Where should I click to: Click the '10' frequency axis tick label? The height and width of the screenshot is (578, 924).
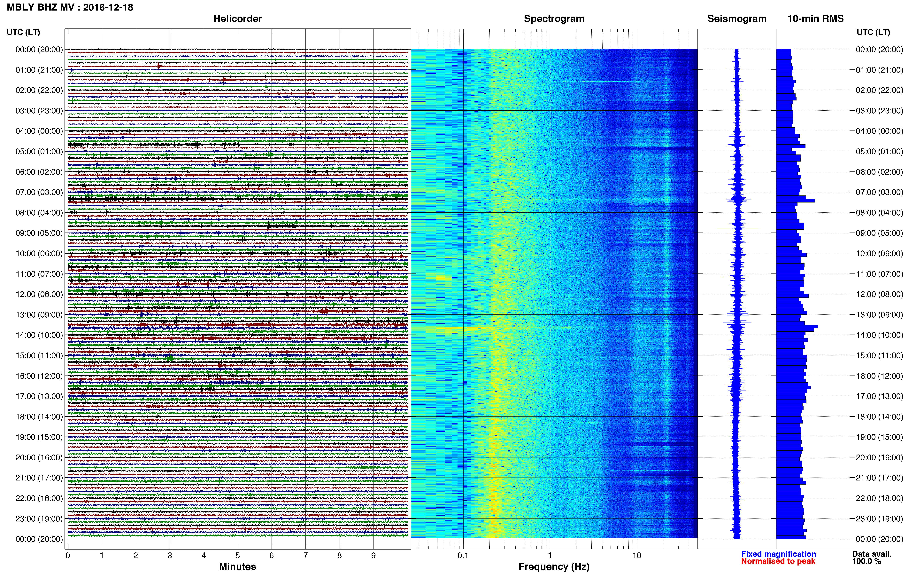pyautogui.click(x=637, y=555)
